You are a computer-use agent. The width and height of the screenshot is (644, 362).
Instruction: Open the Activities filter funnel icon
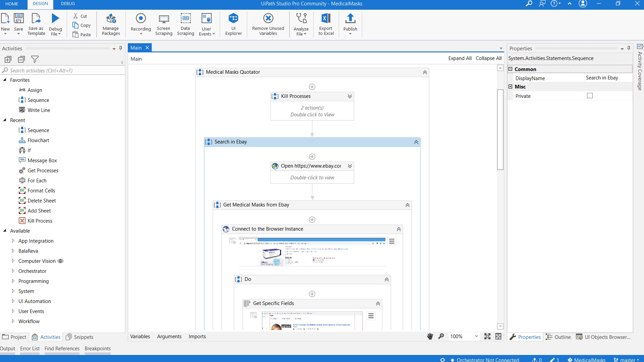tap(35, 59)
